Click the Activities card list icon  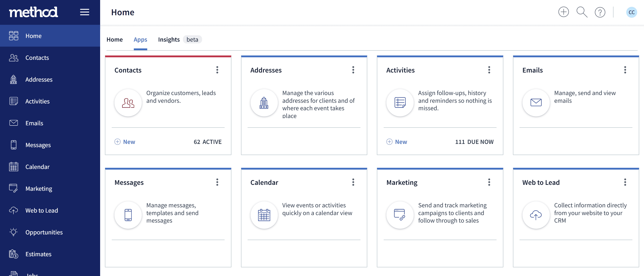(400, 103)
